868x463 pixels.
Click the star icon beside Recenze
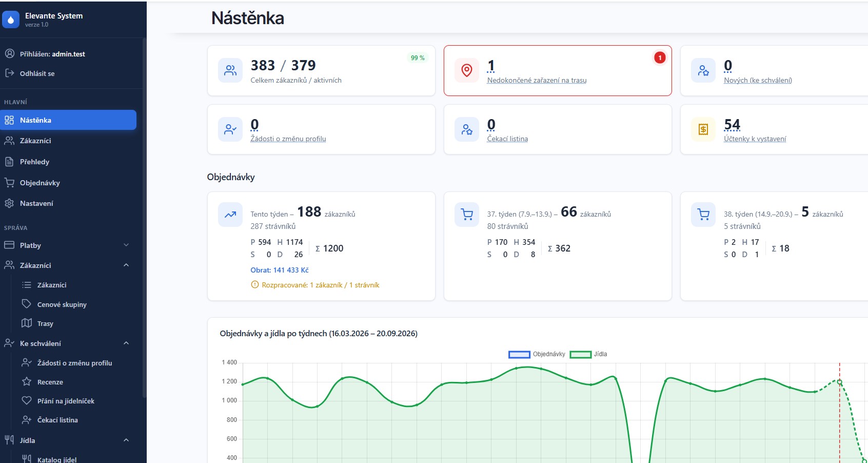pyautogui.click(x=27, y=381)
